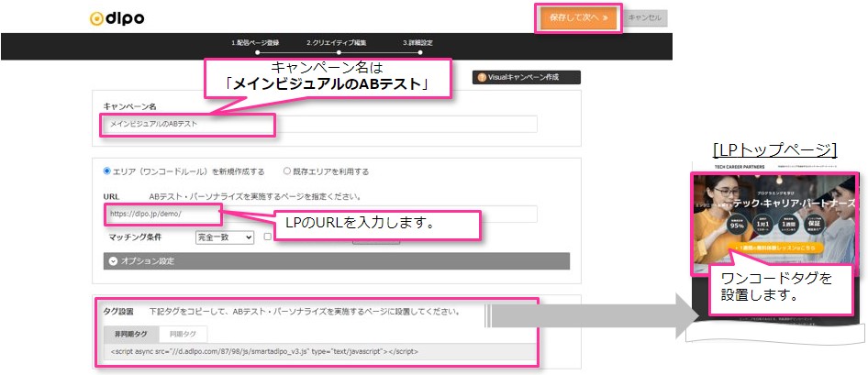This screenshot has height=375, width=868.
Task: Click the chevron icon on オプション設定 bar
Action: tap(113, 261)
